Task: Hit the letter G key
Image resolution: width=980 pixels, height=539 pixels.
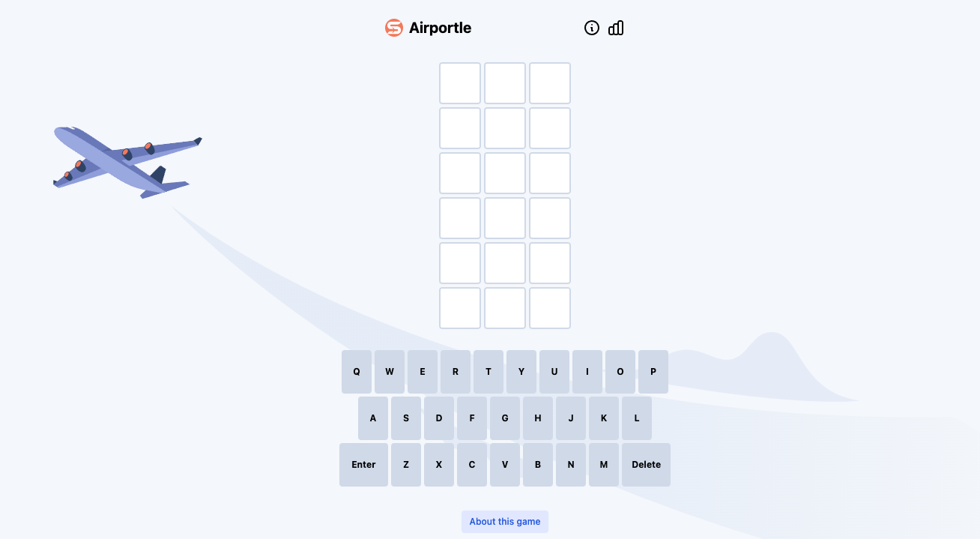Action: [x=505, y=418]
